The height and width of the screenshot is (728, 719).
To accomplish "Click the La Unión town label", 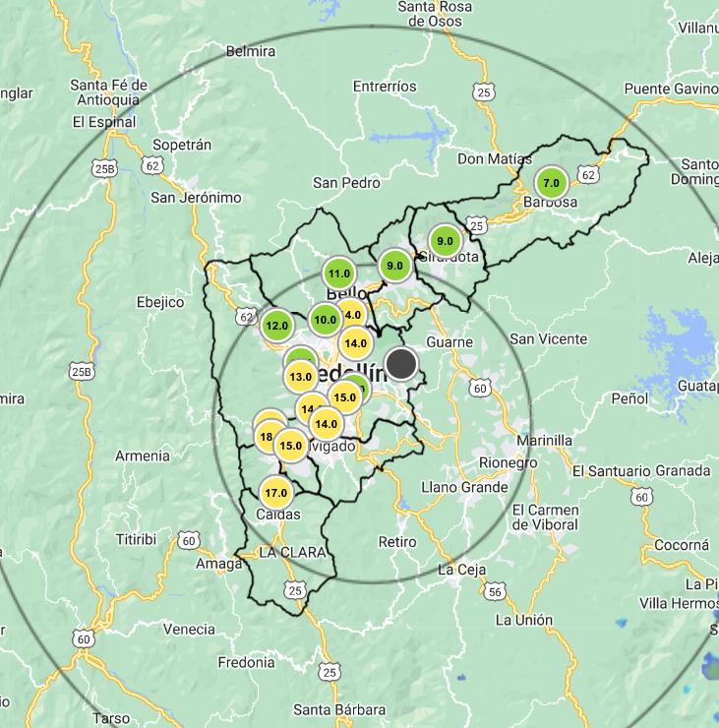I will [524, 621].
